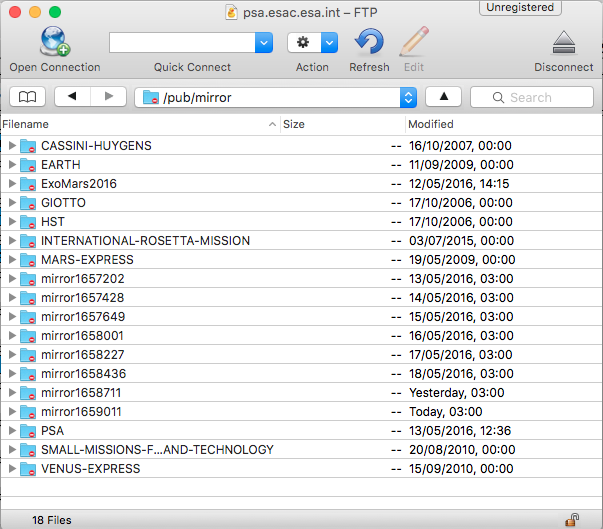This screenshot has height=529, width=603.
Task: Click the Open Connection globe icon
Action: coord(55,41)
